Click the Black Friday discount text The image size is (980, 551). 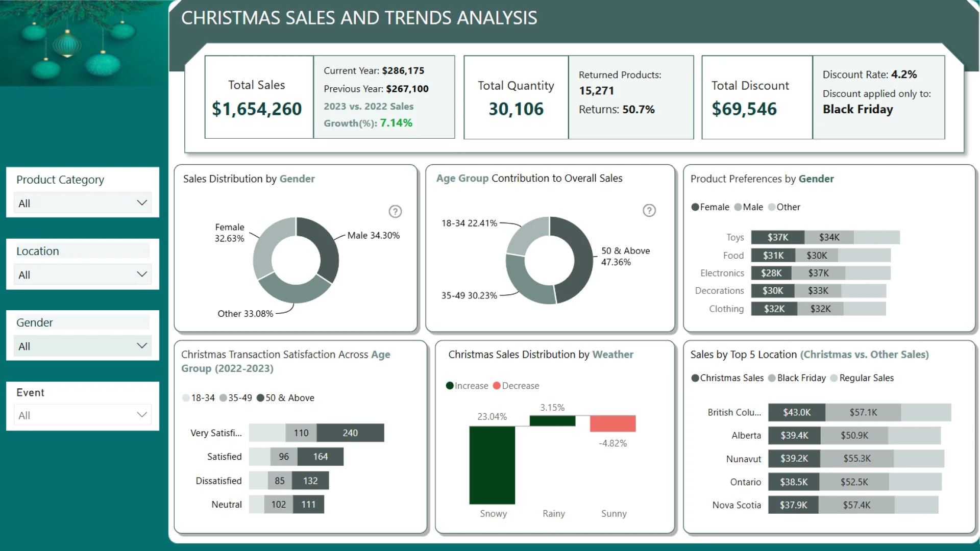tap(857, 109)
